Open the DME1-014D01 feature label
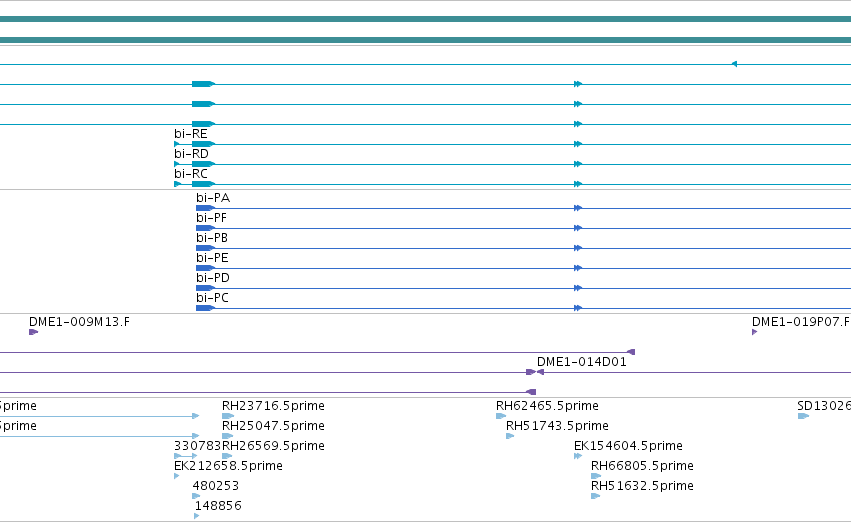 click(582, 362)
